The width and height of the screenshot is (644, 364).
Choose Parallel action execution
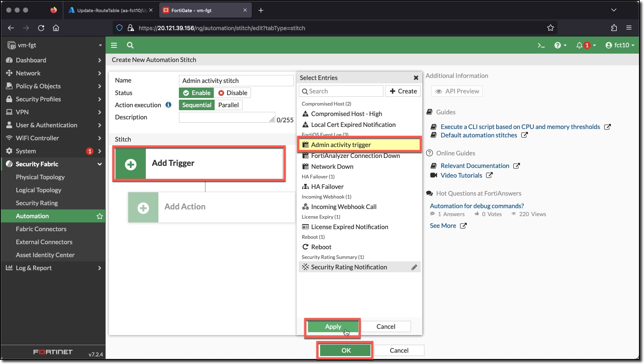(x=228, y=105)
